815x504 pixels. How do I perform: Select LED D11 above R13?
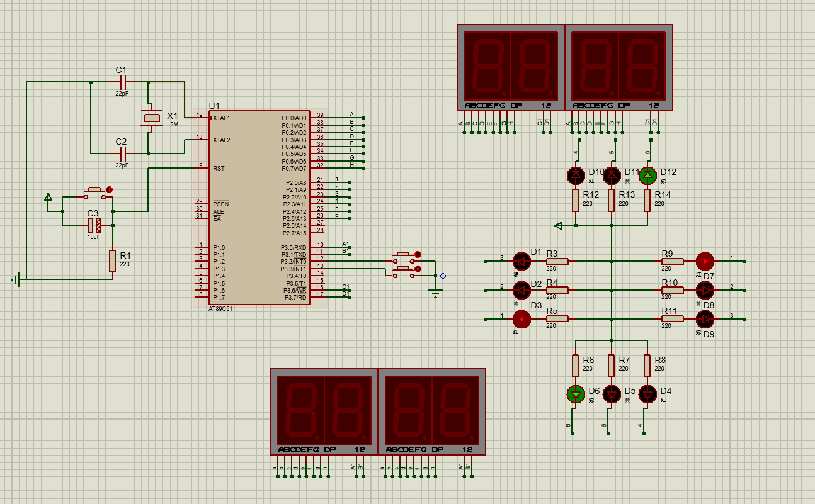(x=612, y=175)
